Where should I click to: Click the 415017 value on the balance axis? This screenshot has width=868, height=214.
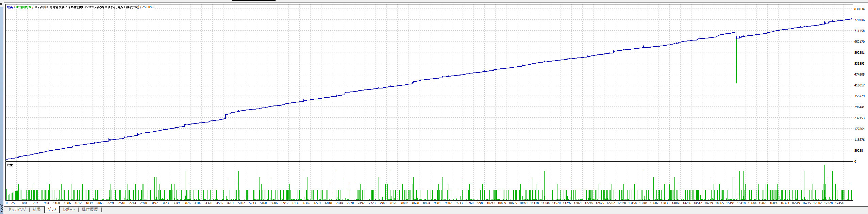[859, 85]
